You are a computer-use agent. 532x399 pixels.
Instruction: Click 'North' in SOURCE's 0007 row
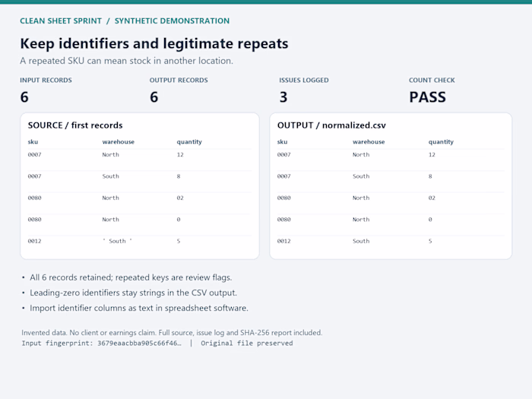click(x=111, y=155)
